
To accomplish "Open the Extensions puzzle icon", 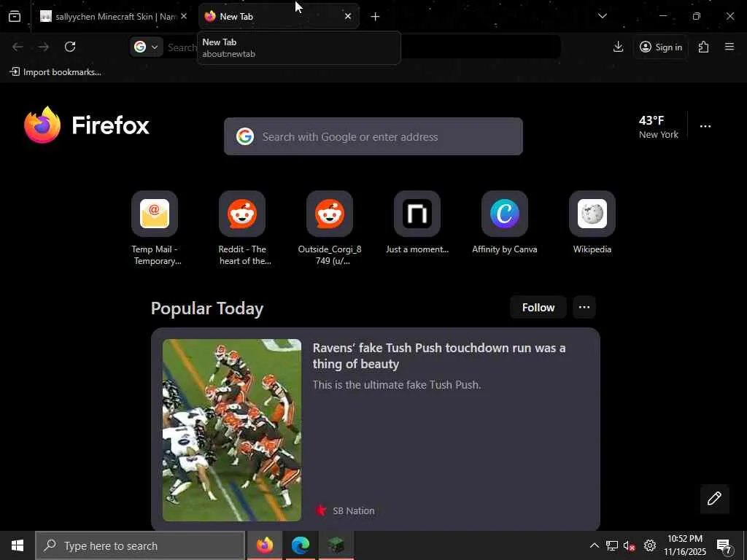I will pos(704,47).
